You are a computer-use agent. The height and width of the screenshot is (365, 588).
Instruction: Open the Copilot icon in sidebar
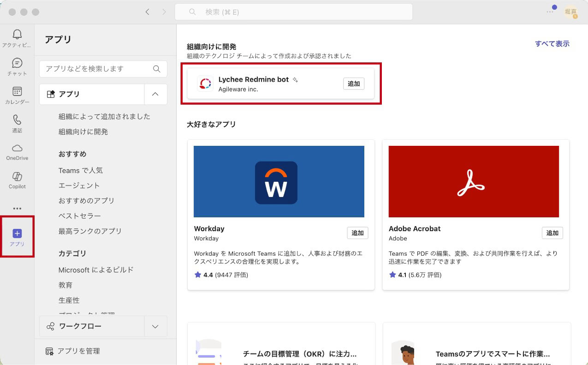point(17,177)
